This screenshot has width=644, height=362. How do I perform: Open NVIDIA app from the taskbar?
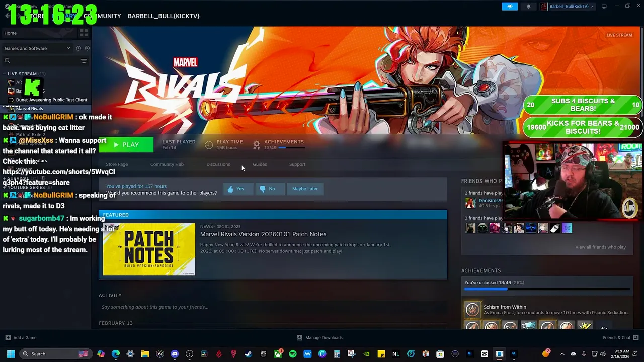[367, 354]
